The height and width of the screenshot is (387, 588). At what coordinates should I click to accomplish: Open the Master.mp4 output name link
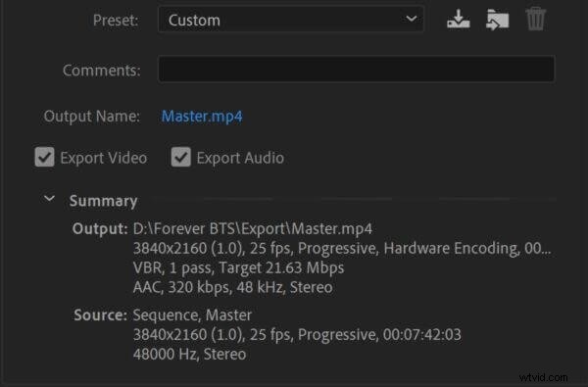click(x=202, y=117)
